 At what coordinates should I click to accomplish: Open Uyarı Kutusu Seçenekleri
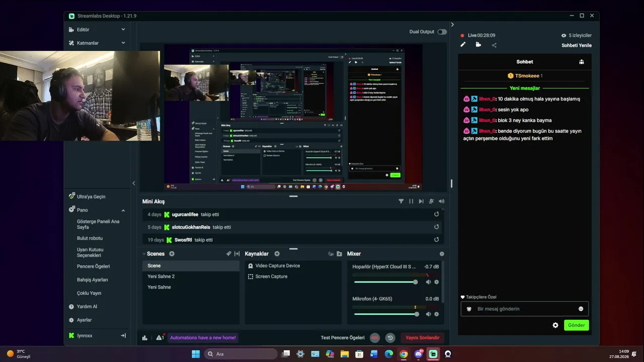point(90,252)
